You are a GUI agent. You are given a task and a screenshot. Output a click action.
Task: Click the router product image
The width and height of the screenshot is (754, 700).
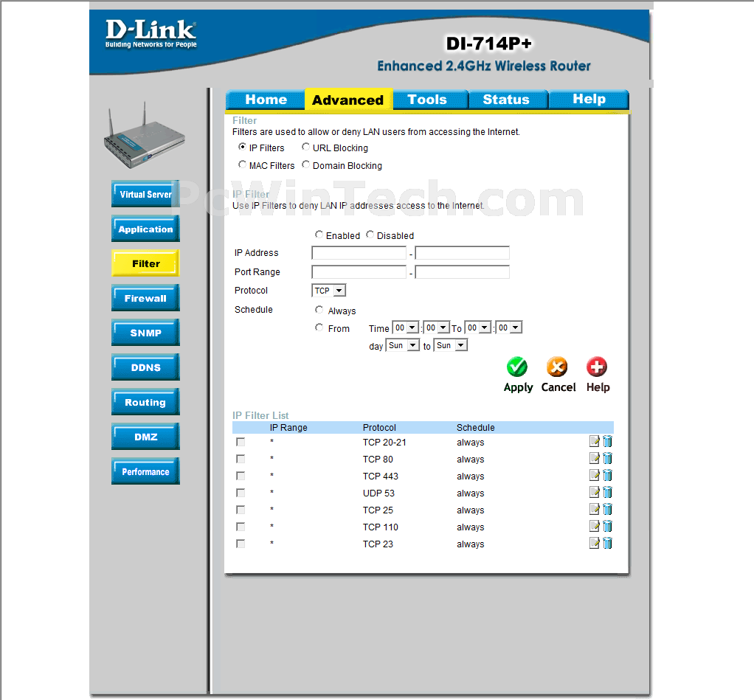[x=145, y=136]
